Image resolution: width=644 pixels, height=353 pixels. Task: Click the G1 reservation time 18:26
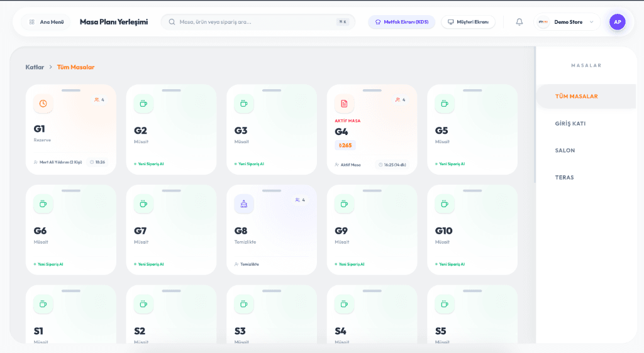tap(97, 162)
